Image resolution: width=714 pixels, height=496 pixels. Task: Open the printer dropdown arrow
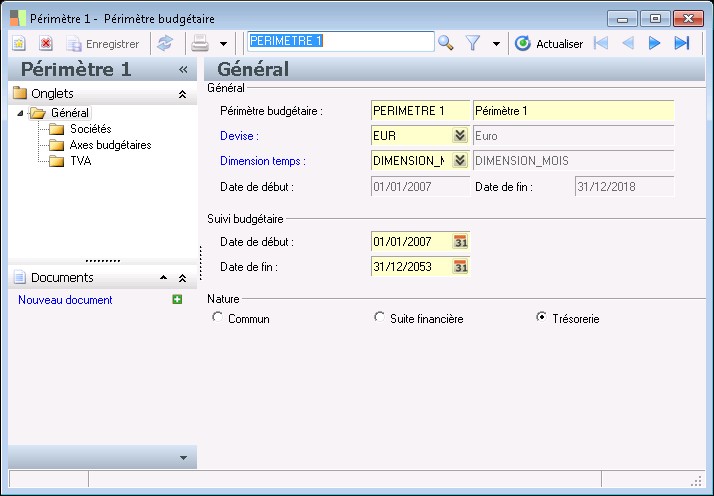[223, 44]
